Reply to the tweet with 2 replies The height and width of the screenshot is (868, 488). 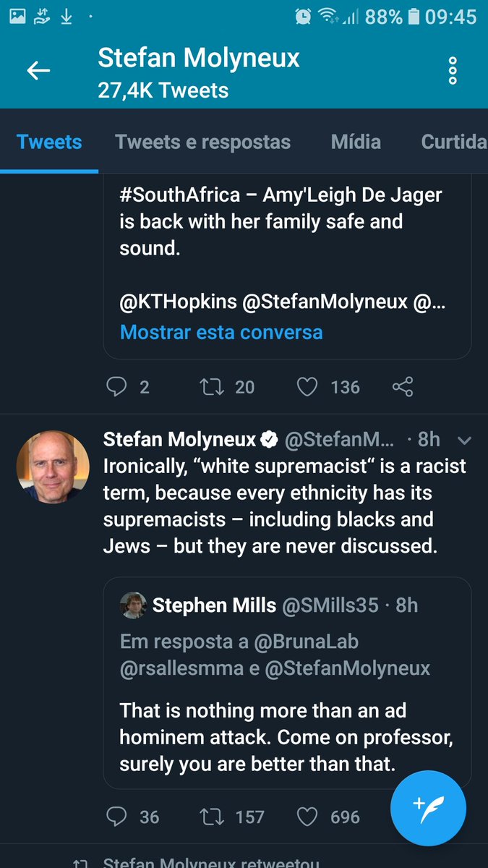pyautogui.click(x=116, y=387)
